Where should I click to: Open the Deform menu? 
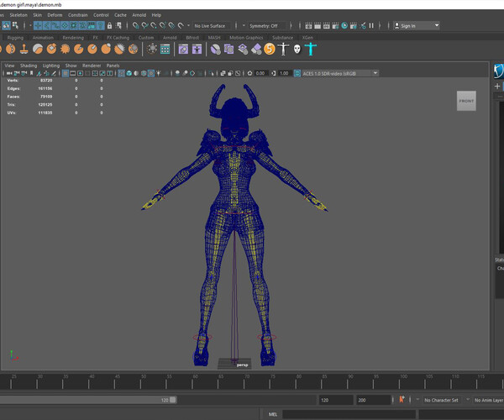55,15
